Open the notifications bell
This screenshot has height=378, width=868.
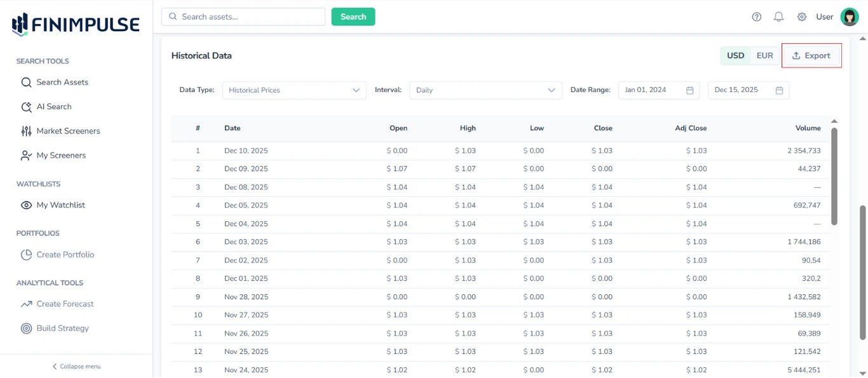point(778,17)
